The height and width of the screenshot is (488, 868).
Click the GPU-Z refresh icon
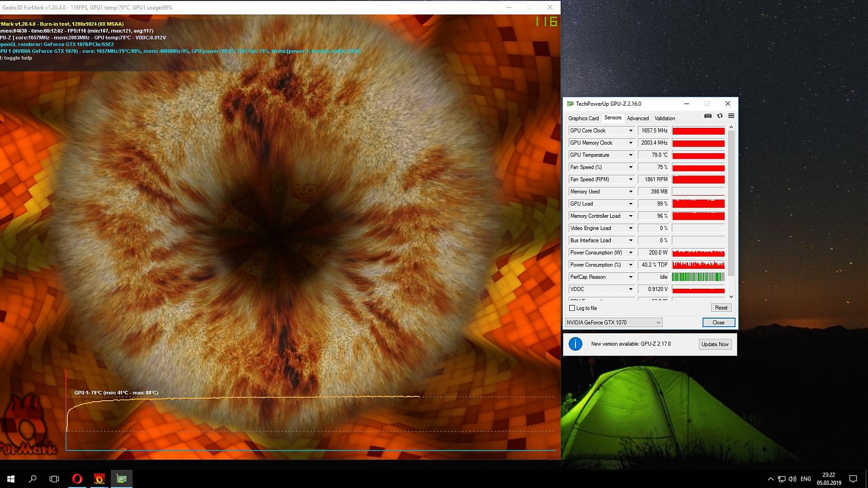coord(720,116)
